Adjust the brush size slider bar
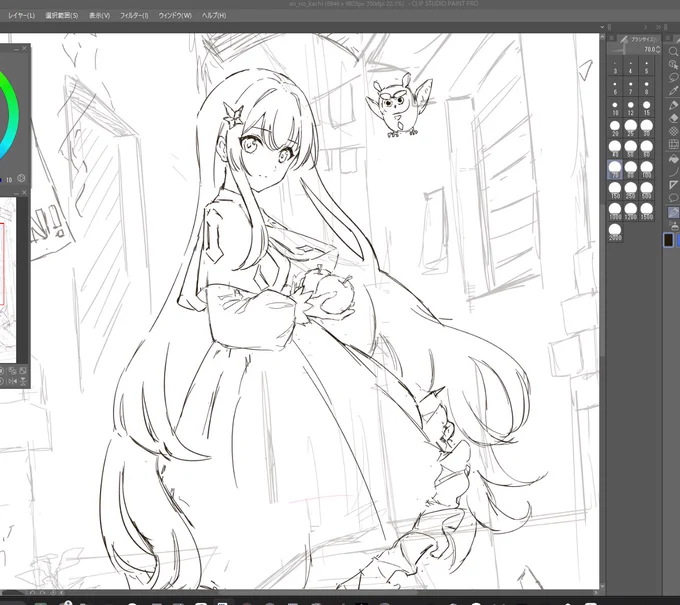 pos(623,50)
